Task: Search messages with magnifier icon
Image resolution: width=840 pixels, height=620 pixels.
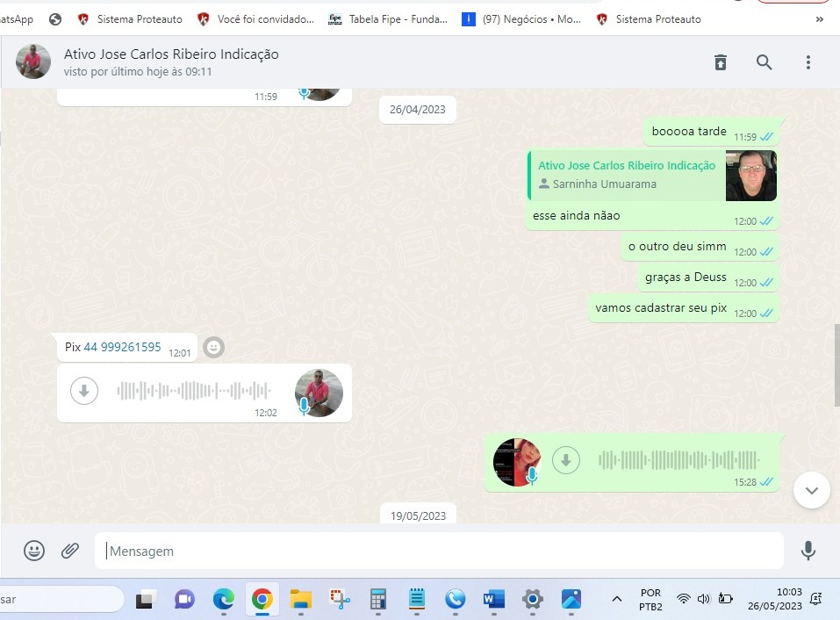Action: pyautogui.click(x=765, y=62)
